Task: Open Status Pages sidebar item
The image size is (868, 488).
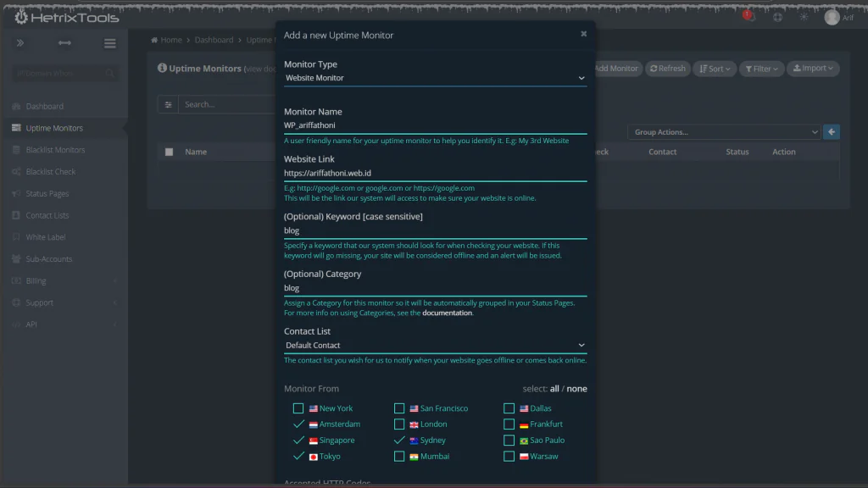Action: point(47,194)
